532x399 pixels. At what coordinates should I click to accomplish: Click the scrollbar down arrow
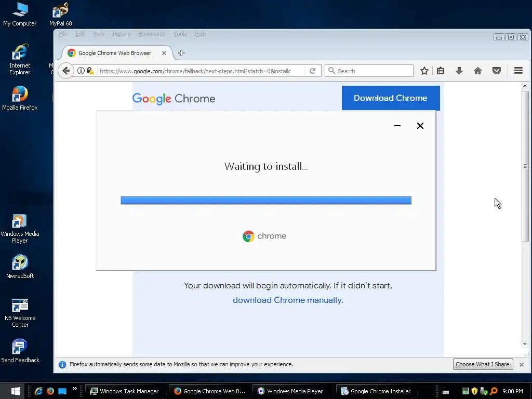pyautogui.click(x=525, y=344)
